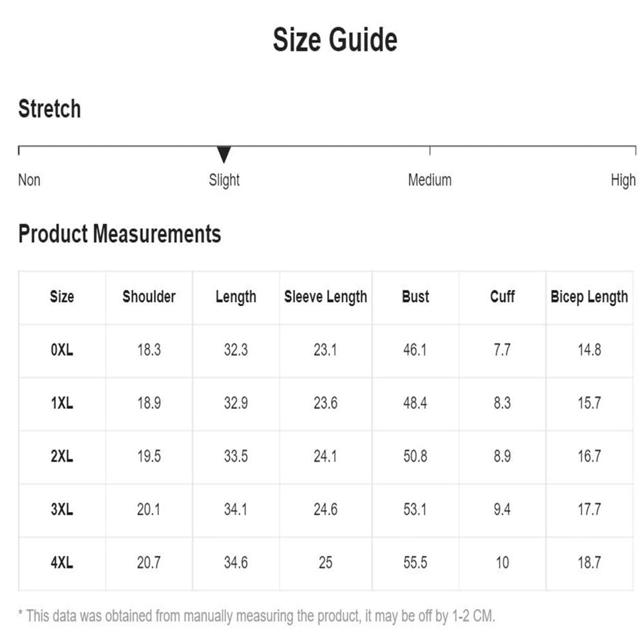
Task: Select the 2XL size row label
Action: tap(62, 457)
